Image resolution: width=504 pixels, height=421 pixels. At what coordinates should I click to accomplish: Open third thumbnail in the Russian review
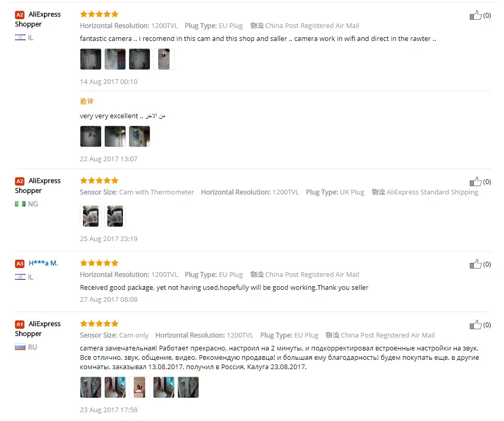point(139,387)
